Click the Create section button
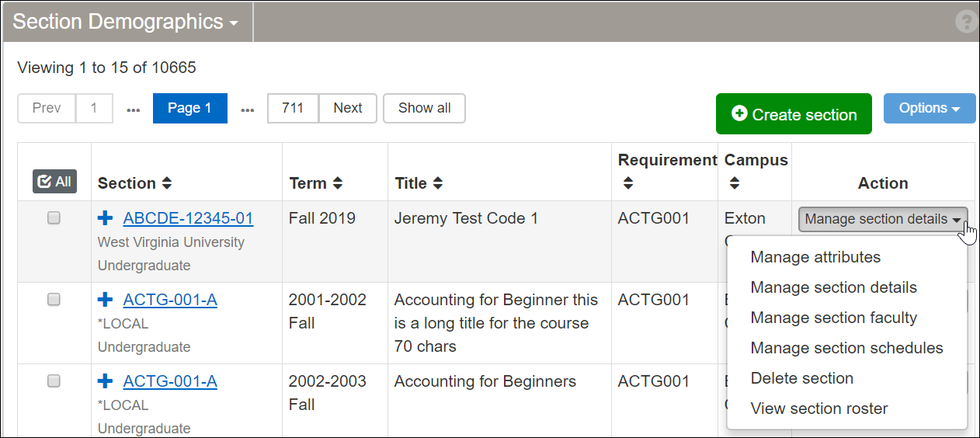 794,115
